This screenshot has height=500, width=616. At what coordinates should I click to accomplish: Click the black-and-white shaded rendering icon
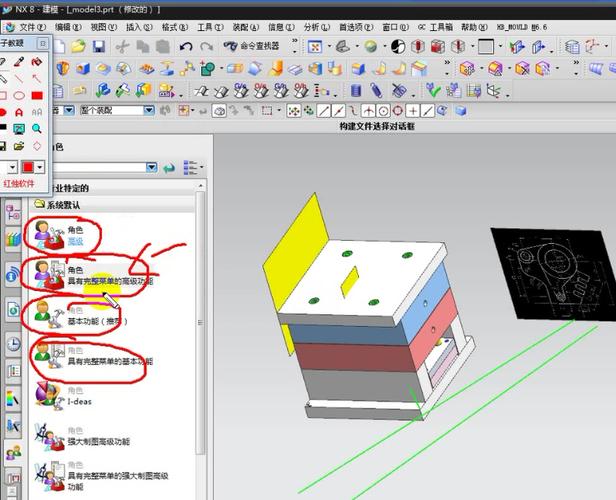pos(398,47)
